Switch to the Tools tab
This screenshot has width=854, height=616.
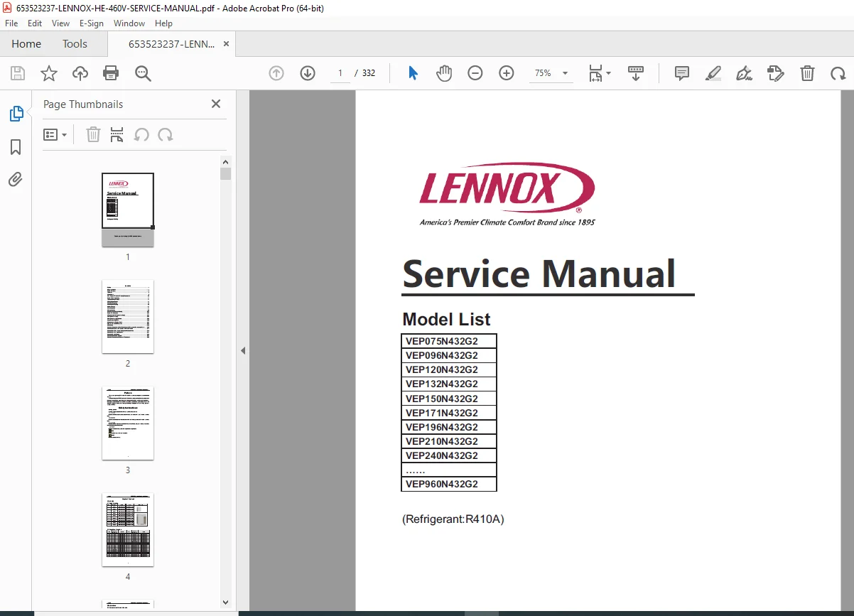[x=75, y=44]
